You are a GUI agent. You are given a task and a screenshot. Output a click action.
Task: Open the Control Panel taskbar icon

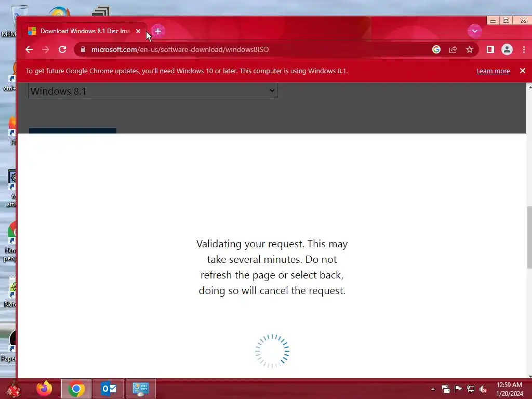[141, 389]
